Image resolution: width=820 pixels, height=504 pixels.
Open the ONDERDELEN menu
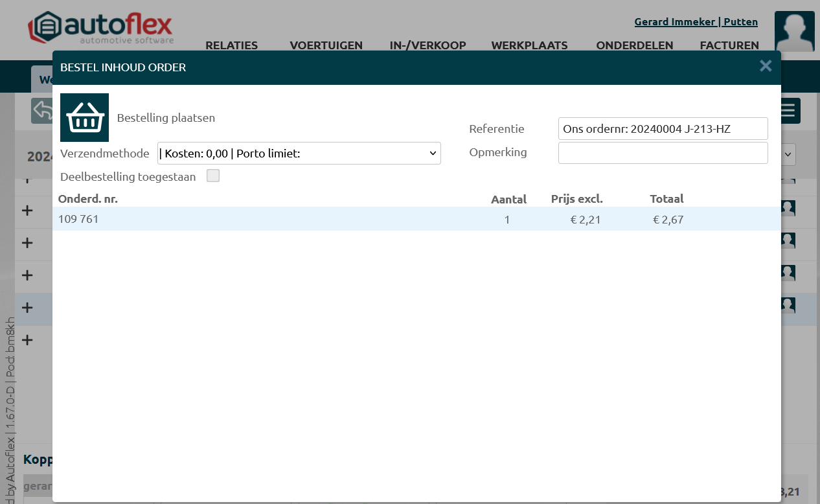click(634, 45)
